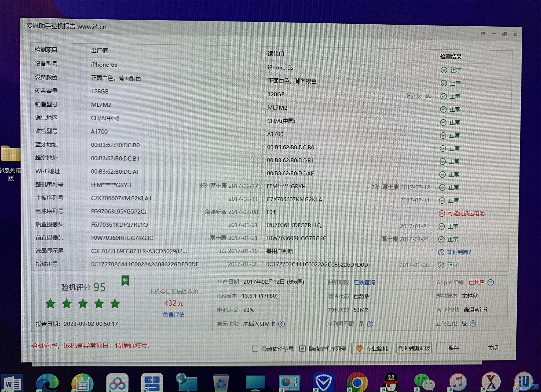Select 需用户判断 in 液晶显示屏 row
This screenshot has width=541, height=392.
[280, 251]
